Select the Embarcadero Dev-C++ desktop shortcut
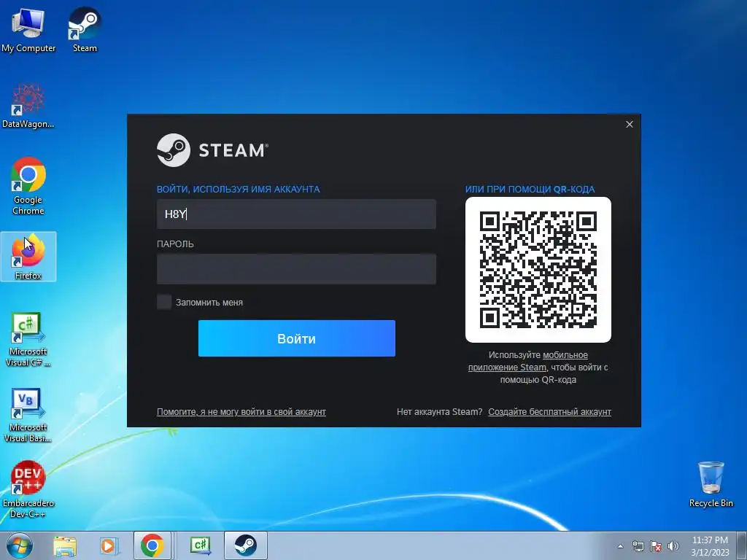Viewport: 747px width, 560px height. click(28, 489)
